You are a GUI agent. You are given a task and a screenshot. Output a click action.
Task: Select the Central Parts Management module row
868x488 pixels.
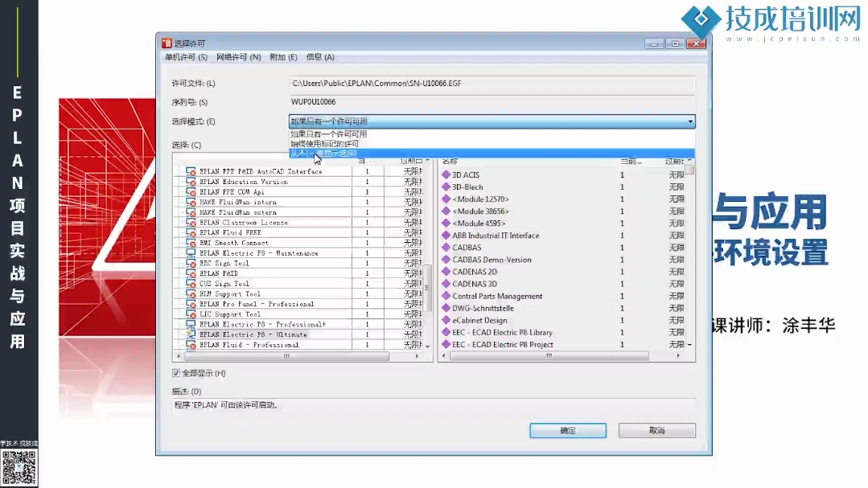tap(497, 296)
